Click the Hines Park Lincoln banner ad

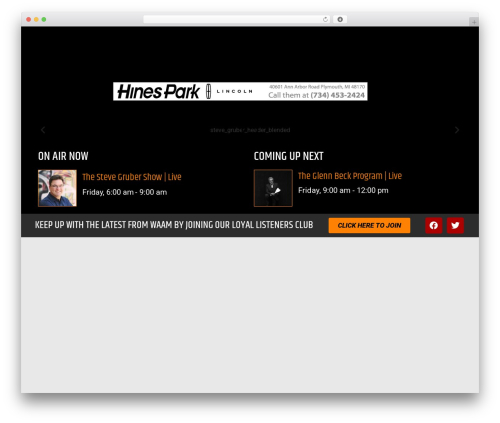(x=240, y=91)
